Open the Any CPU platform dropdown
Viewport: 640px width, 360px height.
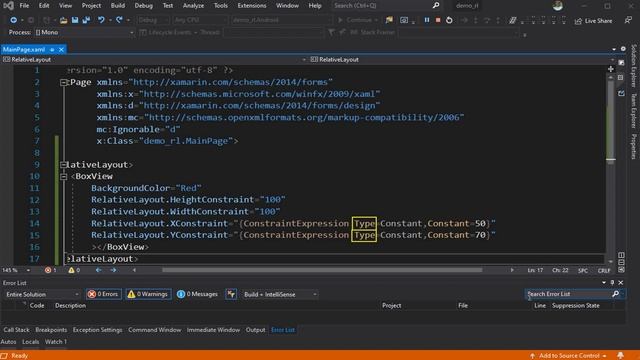tap(200, 20)
